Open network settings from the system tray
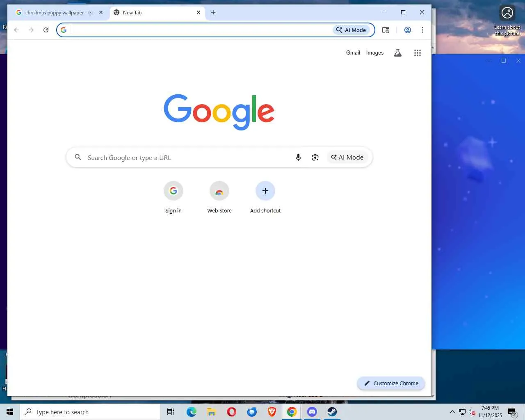 pos(462,412)
